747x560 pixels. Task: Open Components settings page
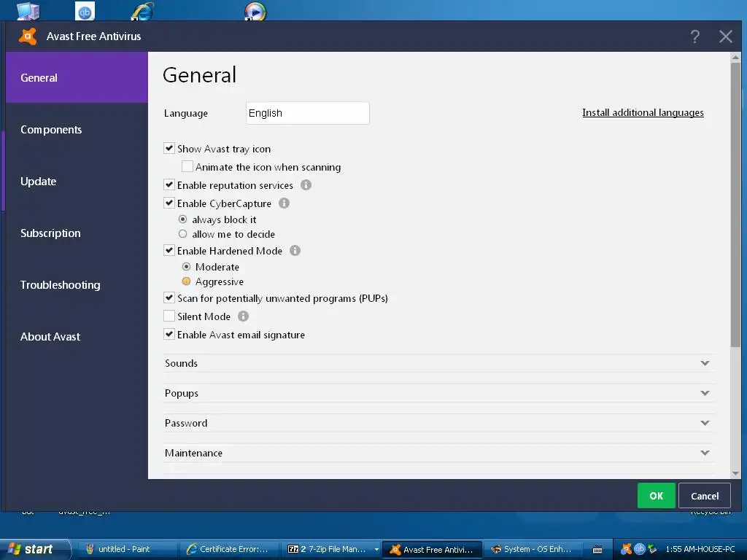pyautogui.click(x=77, y=130)
